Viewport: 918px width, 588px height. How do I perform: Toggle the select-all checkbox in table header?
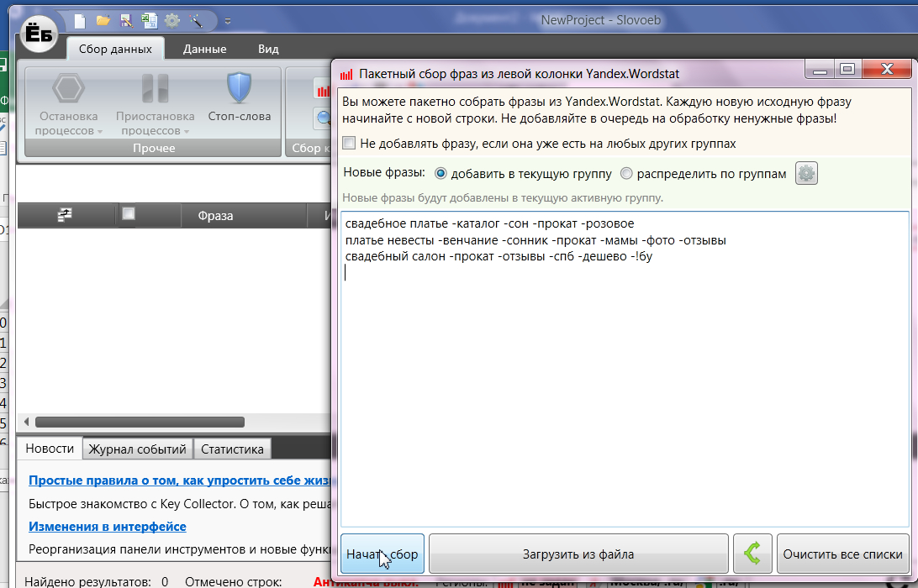[x=129, y=213]
